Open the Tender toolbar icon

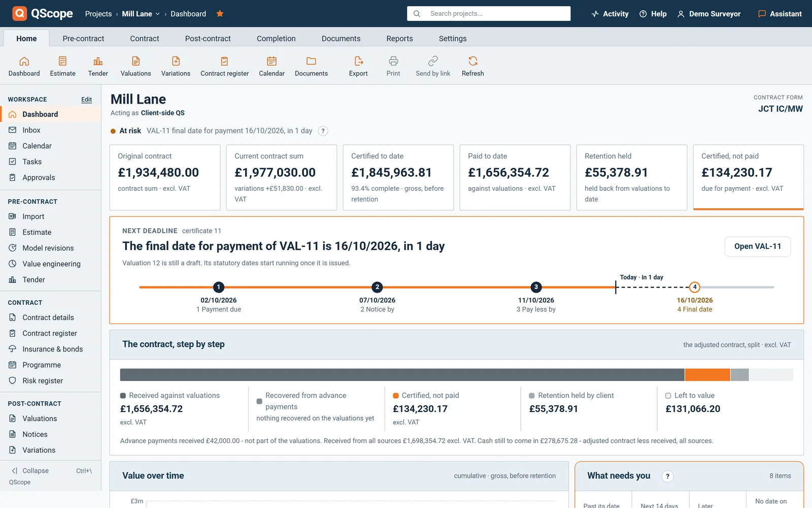pos(98,67)
